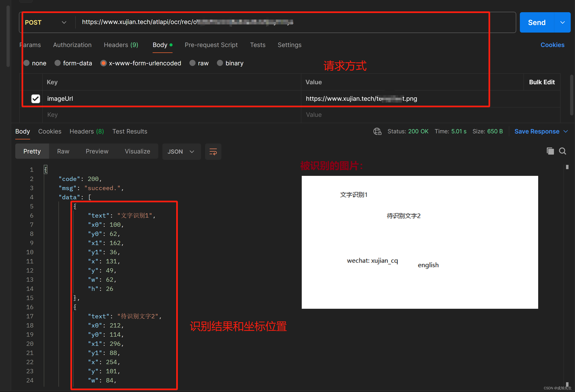Click the imageUrl value cell with png URL
Viewport: 575px width, 392px height.
click(431, 99)
